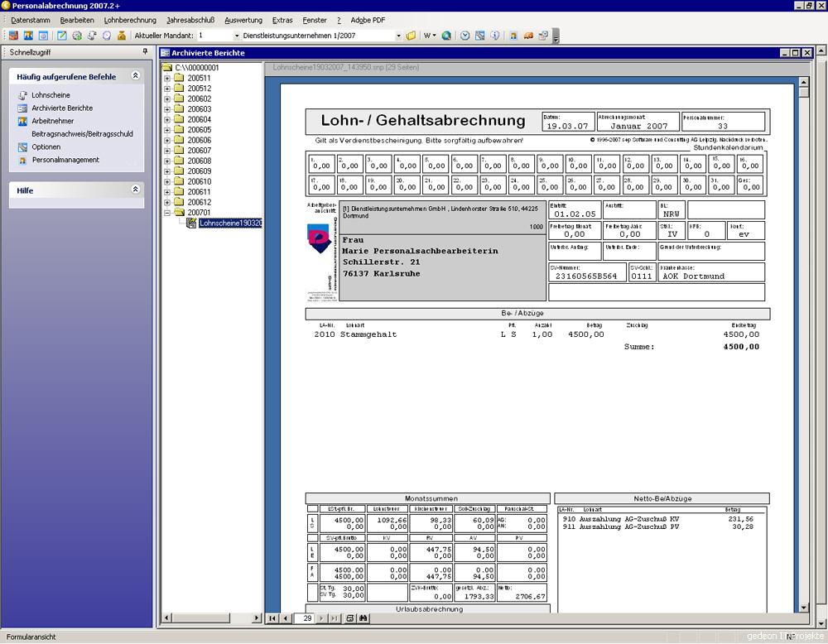Click the Lohnscheine icon in Schnellzugriff
The image size is (828, 644).
pyautogui.click(x=22, y=95)
